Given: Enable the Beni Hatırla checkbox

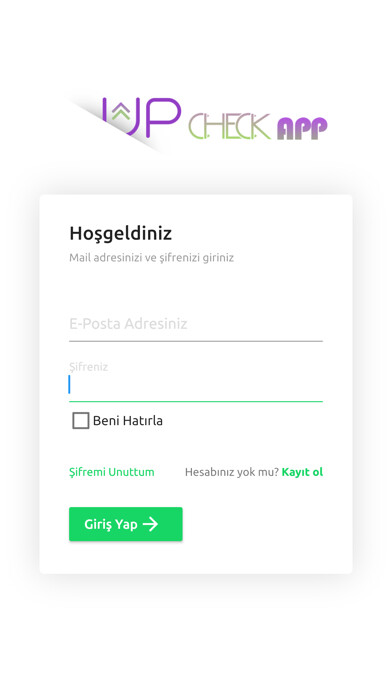Looking at the screenshot, I should (80, 420).
